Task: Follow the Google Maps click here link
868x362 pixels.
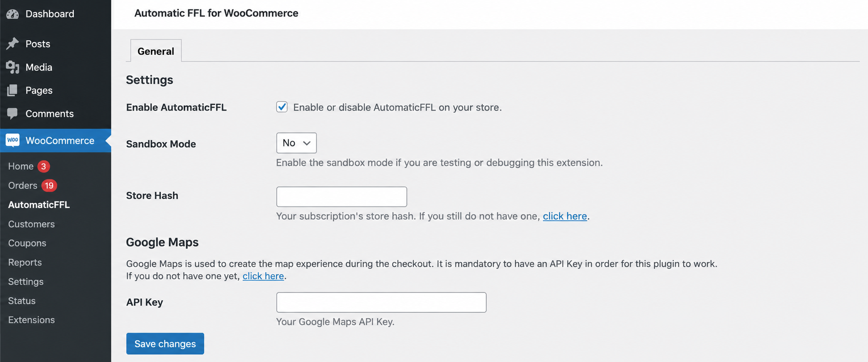Action: pos(263,276)
